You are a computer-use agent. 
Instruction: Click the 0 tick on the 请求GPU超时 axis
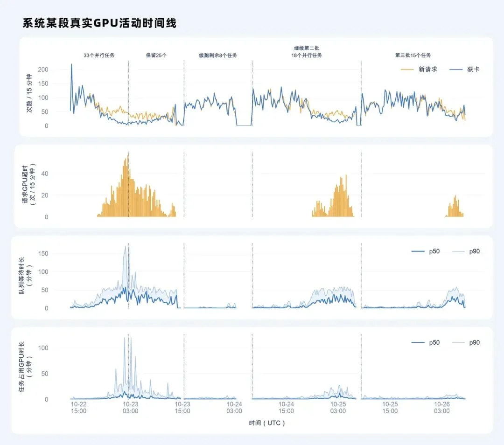(x=47, y=217)
